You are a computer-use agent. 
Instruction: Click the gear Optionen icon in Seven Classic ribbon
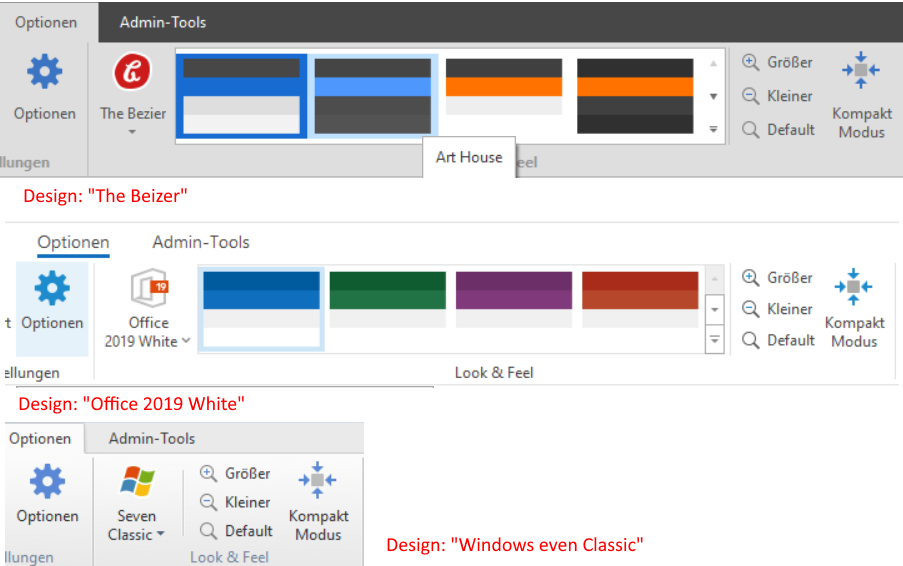(46, 482)
